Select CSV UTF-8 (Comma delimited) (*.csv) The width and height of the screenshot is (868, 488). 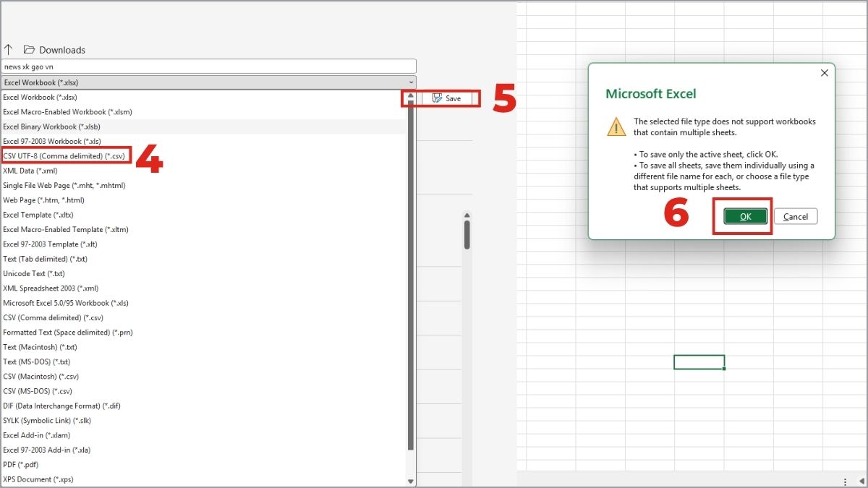203,155
